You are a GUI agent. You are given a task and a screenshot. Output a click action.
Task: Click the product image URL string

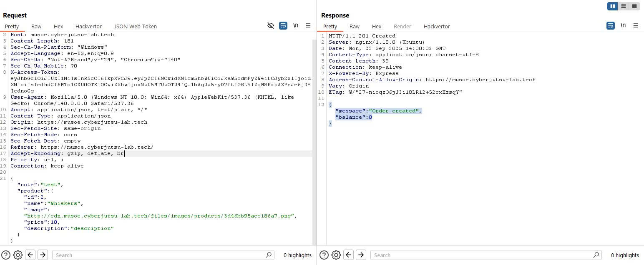[159, 216]
